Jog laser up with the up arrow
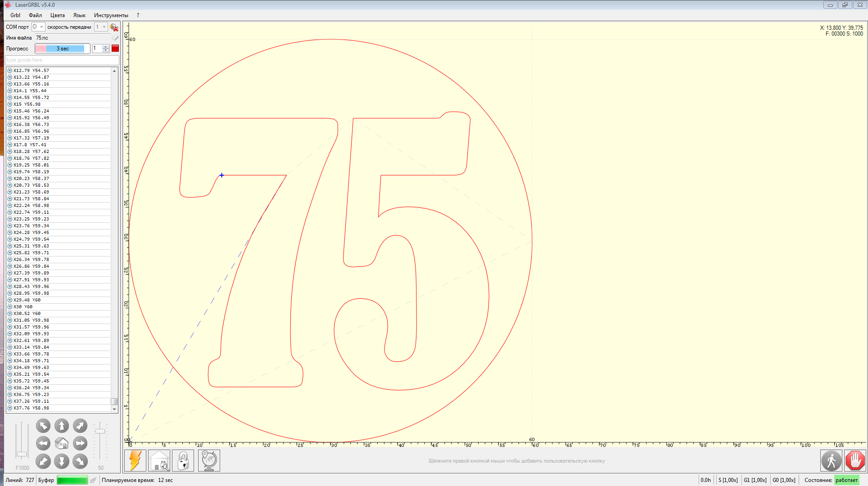Image resolution: width=868 pixels, height=486 pixels. [x=62, y=426]
